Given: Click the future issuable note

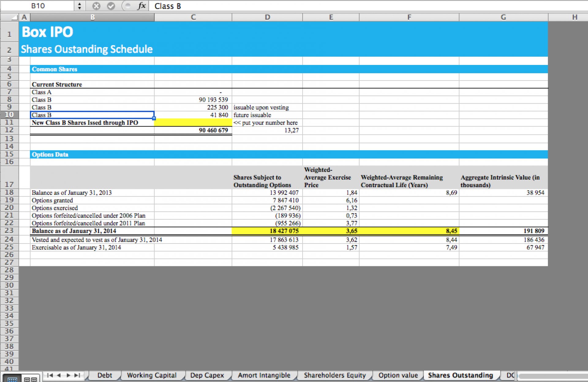Looking at the screenshot, I should pos(252,115).
